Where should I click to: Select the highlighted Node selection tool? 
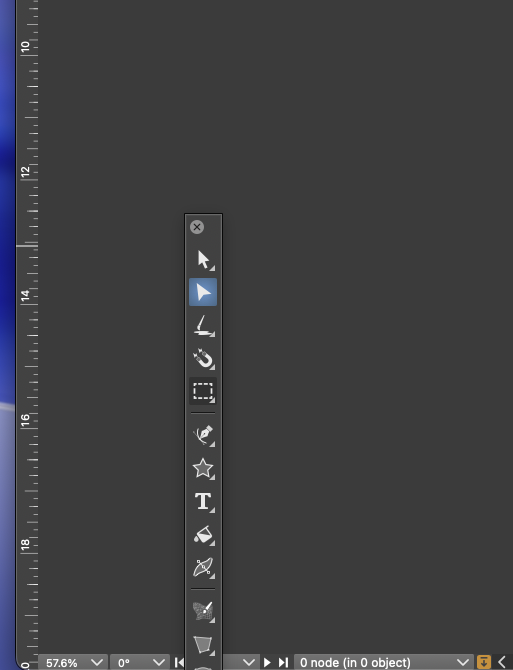[x=203, y=292]
